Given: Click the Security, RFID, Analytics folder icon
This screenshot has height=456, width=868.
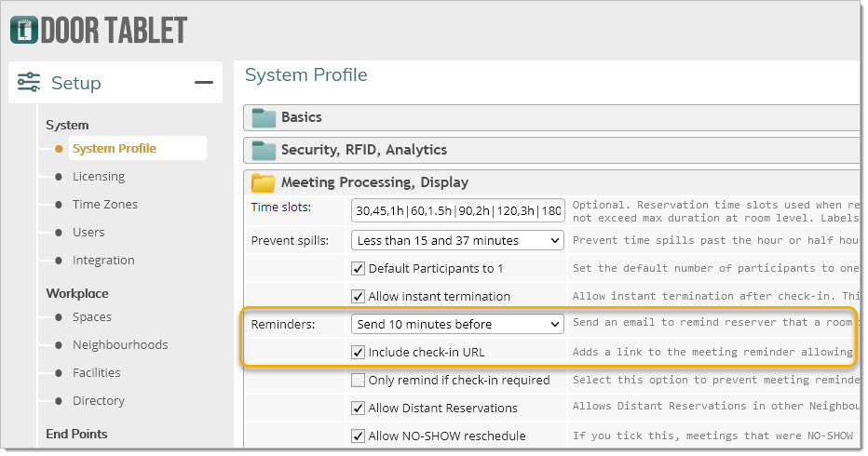Looking at the screenshot, I should coord(264,150).
